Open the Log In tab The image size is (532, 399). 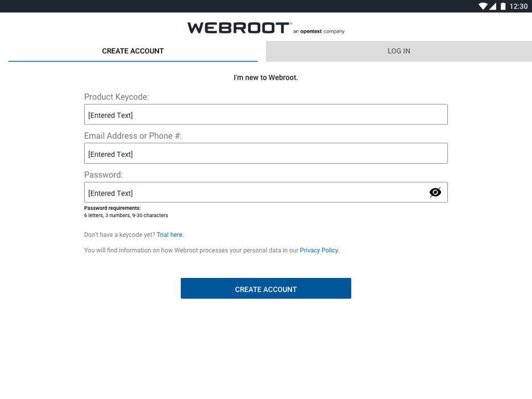(398, 51)
